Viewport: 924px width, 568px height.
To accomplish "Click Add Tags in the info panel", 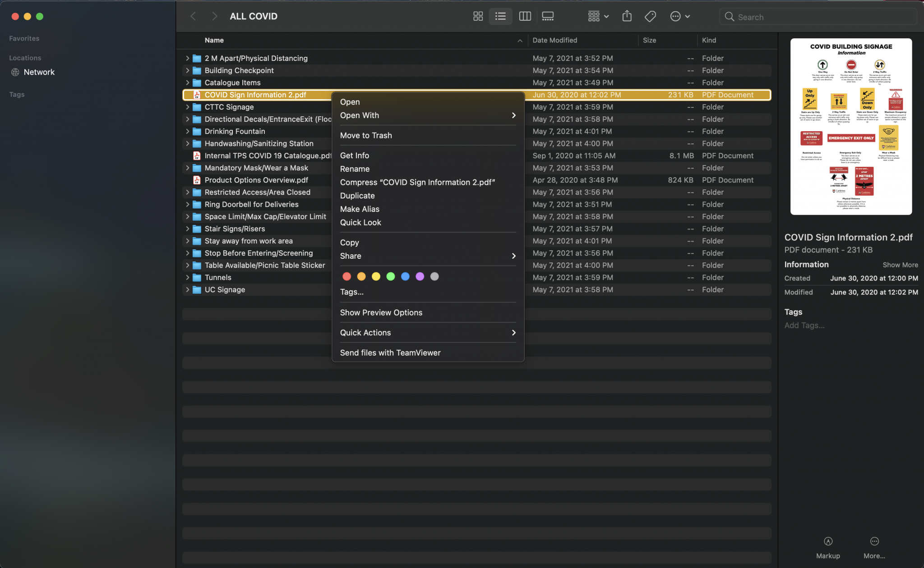I will pos(804,325).
